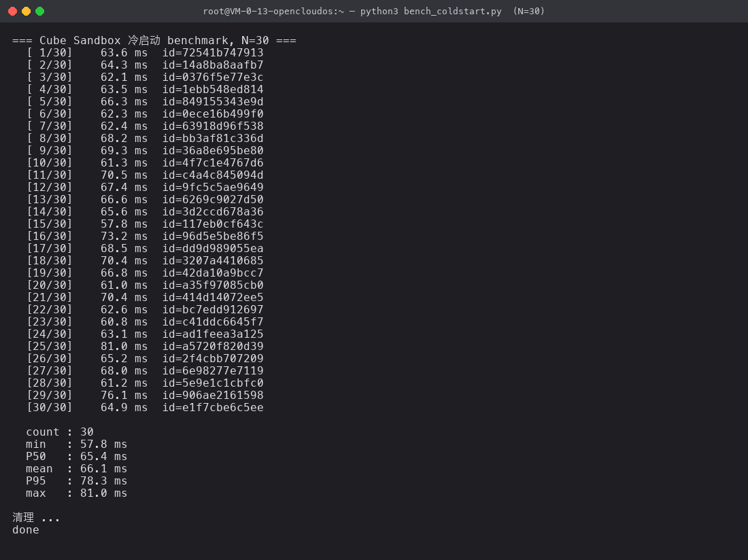
Task: Click the green zoom window button
Action: 40,12
